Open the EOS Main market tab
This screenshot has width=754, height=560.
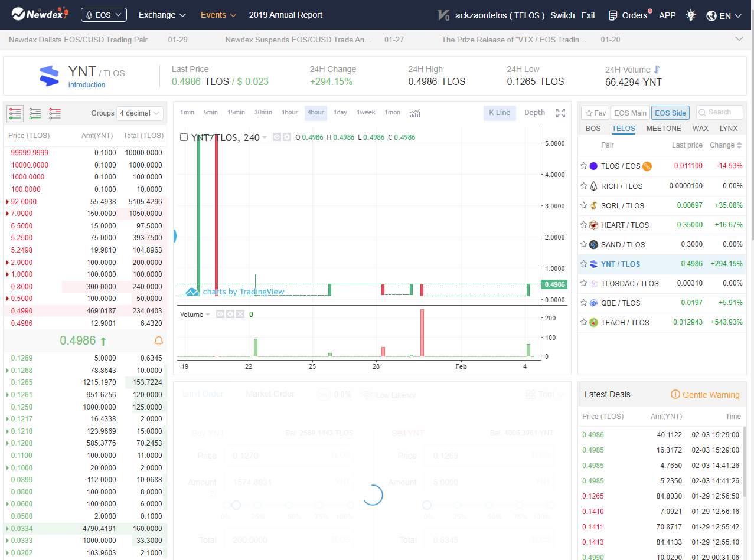pyautogui.click(x=630, y=113)
